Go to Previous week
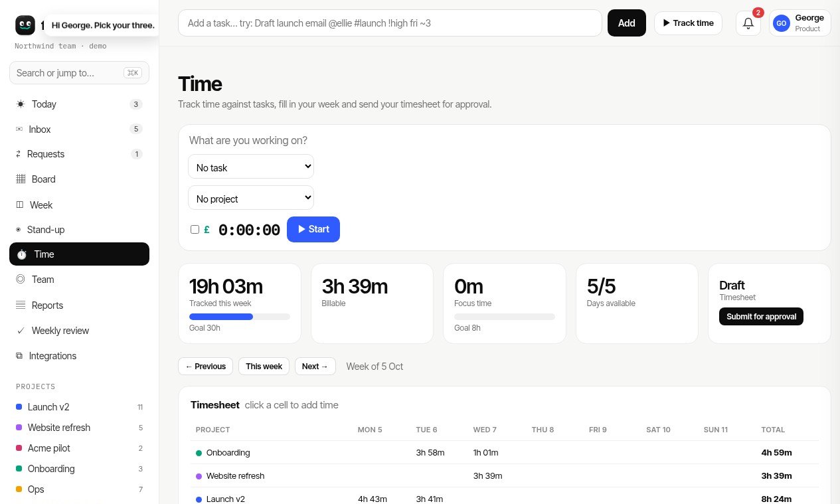Viewport: 840px width, 504px height. pyautogui.click(x=206, y=367)
